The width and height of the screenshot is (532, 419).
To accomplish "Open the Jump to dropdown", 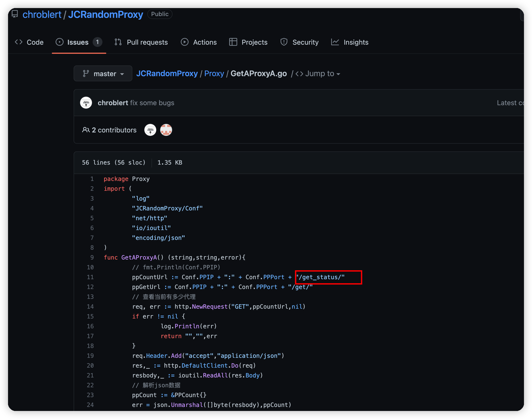I will (318, 73).
